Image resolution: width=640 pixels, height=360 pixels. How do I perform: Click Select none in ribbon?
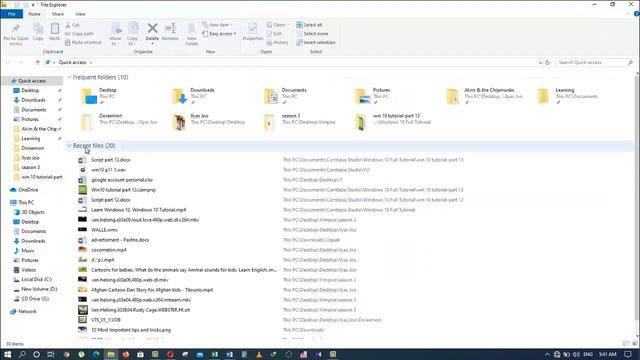pyautogui.click(x=312, y=34)
